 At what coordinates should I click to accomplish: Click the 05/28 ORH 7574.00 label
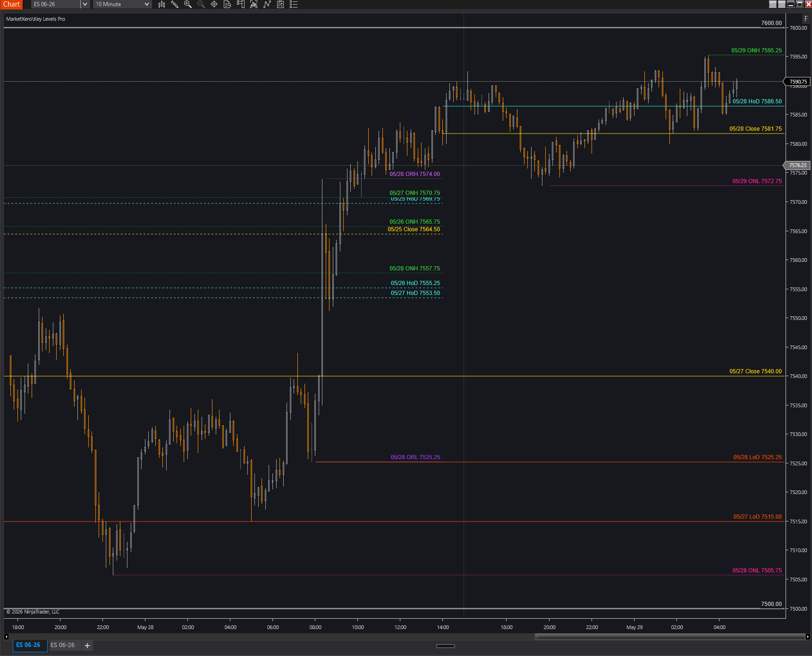pyautogui.click(x=414, y=174)
